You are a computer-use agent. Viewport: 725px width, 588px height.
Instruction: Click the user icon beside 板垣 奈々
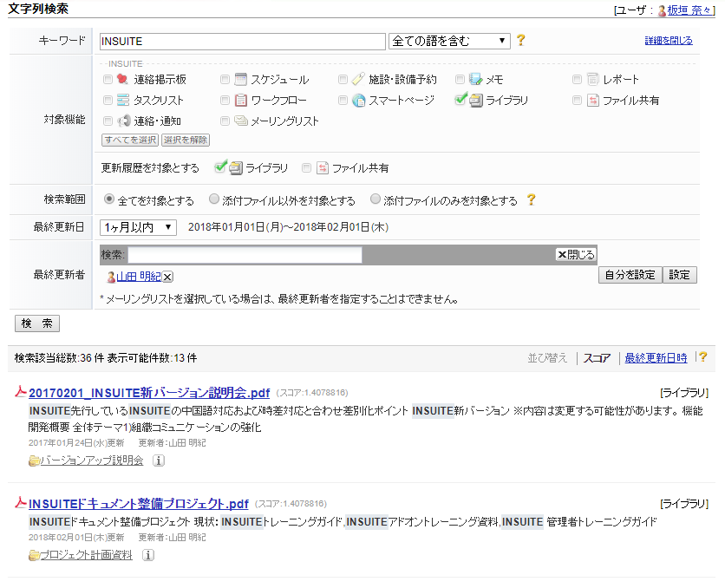[x=662, y=10]
